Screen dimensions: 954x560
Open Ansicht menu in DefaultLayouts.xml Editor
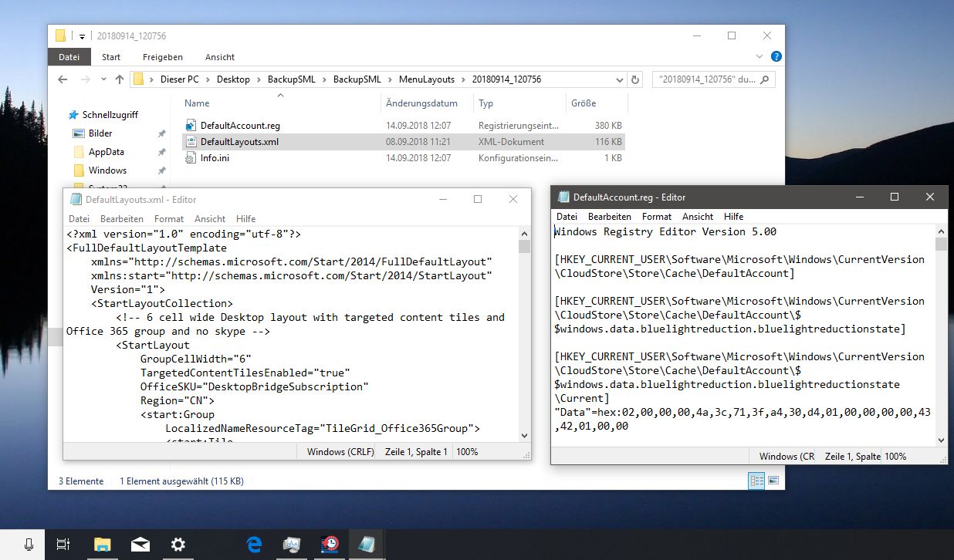(210, 219)
